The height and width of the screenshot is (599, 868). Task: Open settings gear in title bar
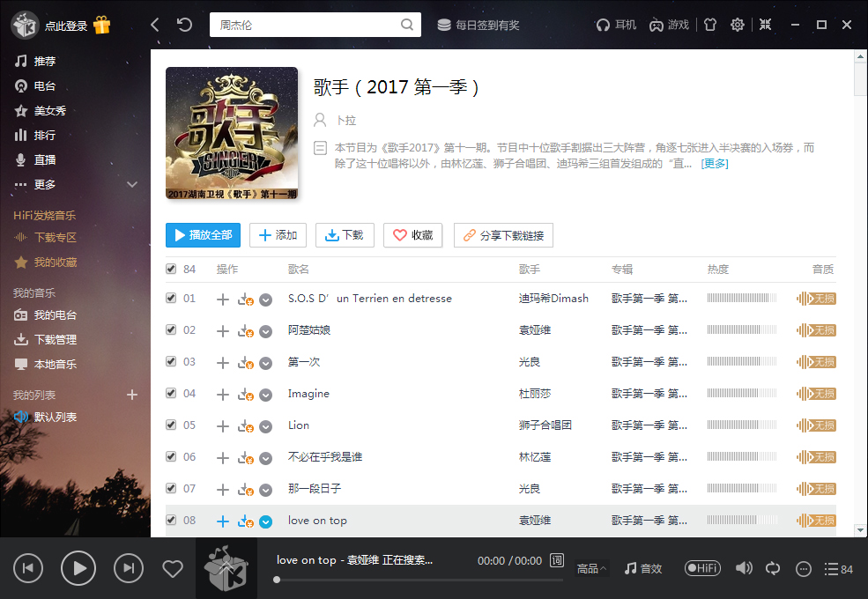[738, 25]
